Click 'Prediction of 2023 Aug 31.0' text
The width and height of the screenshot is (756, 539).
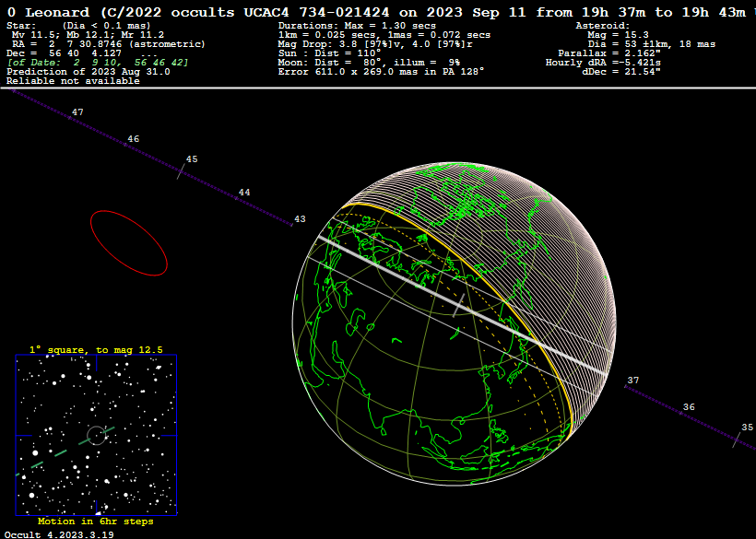coord(89,71)
